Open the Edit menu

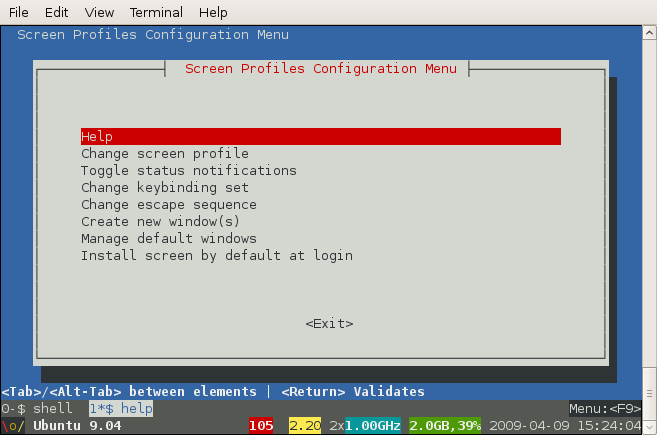(x=57, y=12)
